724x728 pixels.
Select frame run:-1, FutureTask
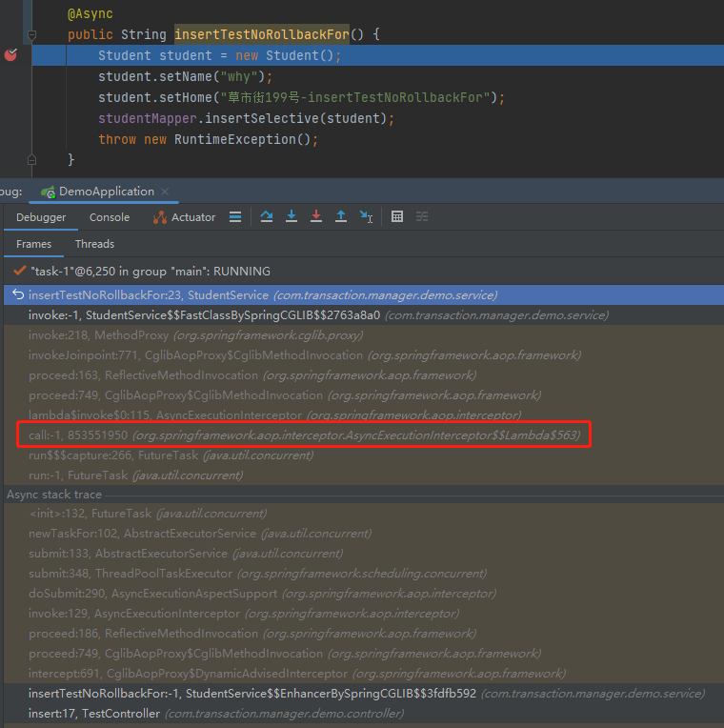[364, 475]
